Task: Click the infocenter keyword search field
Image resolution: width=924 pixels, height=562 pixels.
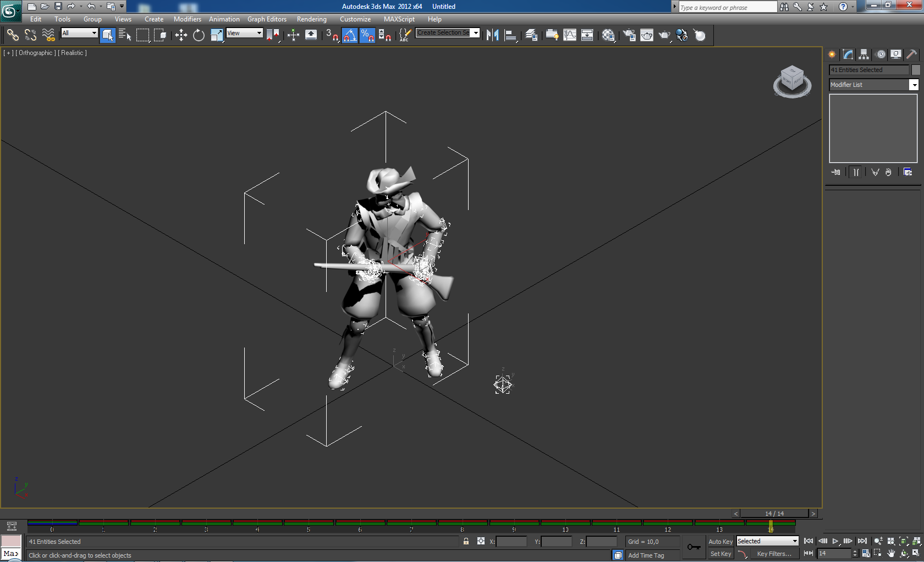Action: (728, 7)
